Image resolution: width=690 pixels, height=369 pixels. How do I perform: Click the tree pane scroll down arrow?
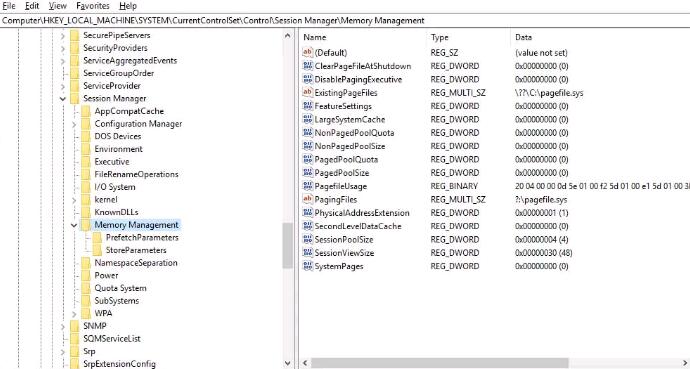pos(288,363)
